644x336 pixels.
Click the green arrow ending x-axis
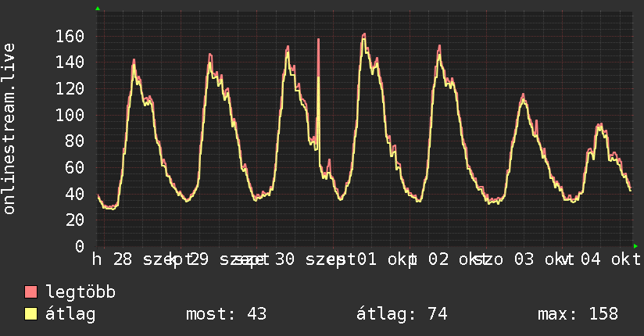635,246
